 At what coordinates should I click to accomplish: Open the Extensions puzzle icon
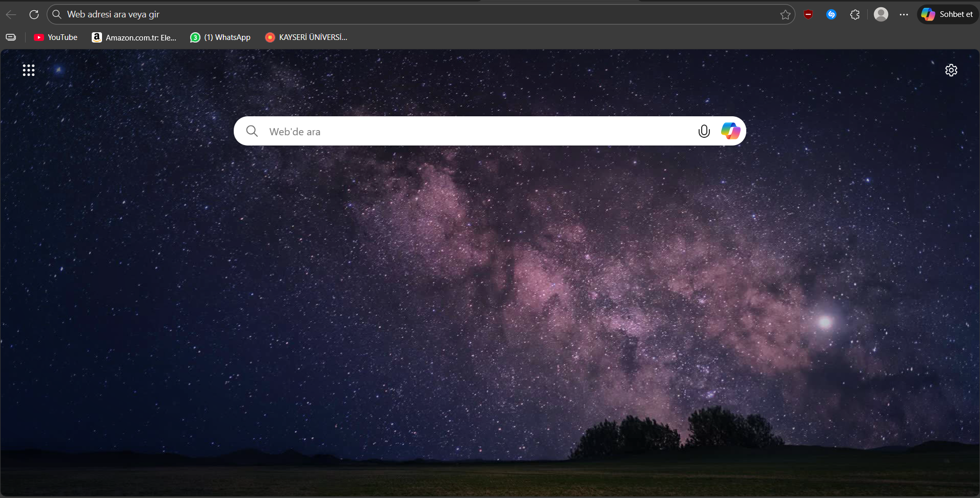[854, 14]
